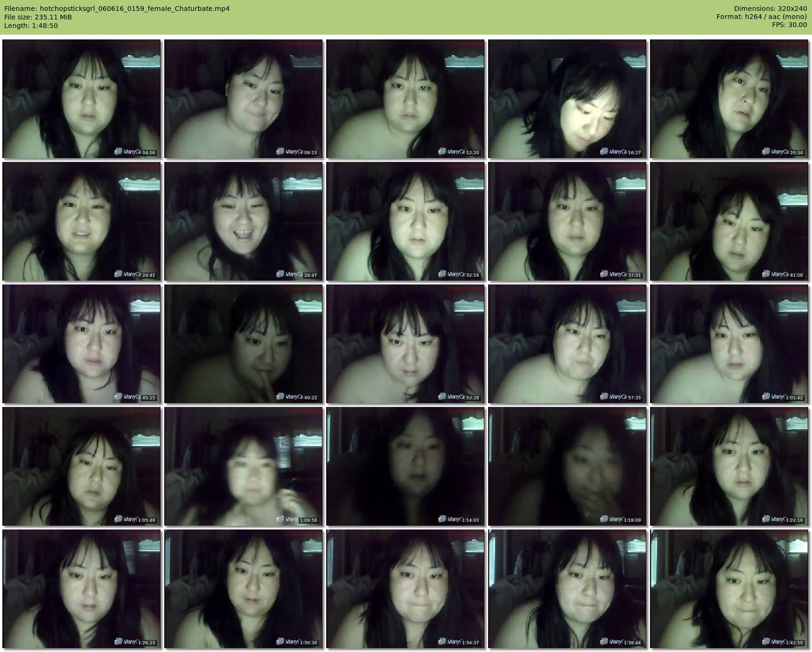The width and height of the screenshot is (812, 652).
Task: Select the frame marked 08:13
Action: (x=244, y=99)
